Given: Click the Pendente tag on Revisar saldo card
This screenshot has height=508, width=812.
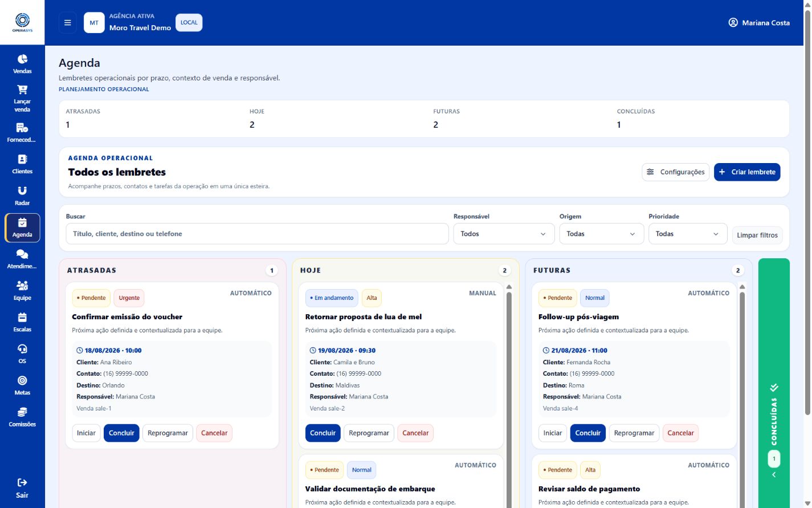Looking at the screenshot, I should click(x=558, y=470).
